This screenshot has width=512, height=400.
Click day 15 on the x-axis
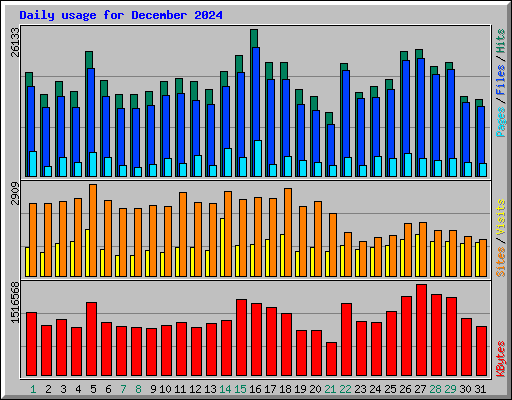tap(240, 389)
